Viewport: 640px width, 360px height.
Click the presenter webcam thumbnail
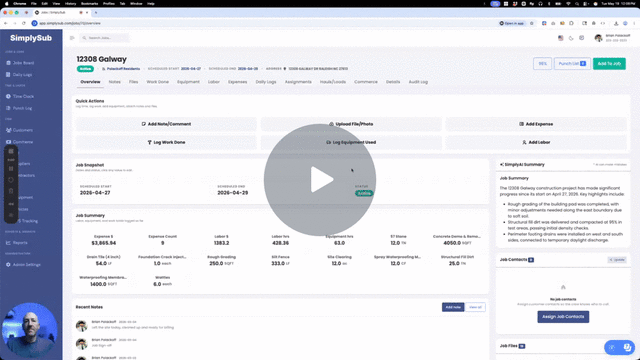click(x=29, y=331)
